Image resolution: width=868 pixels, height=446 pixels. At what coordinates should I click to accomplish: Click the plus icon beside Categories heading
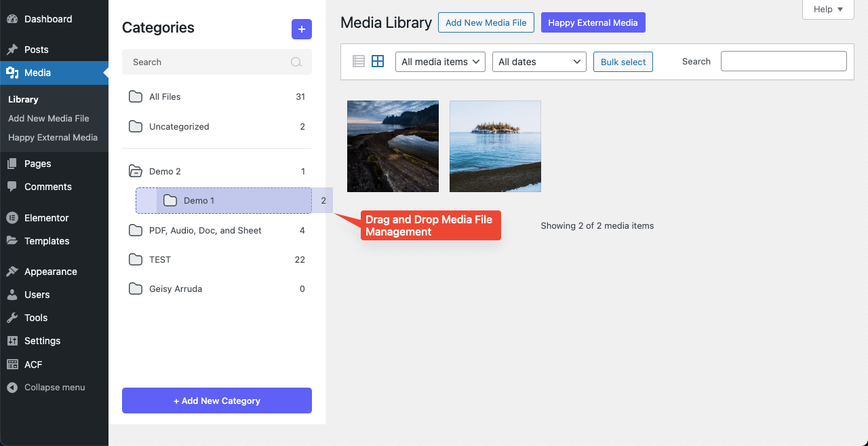pos(302,29)
